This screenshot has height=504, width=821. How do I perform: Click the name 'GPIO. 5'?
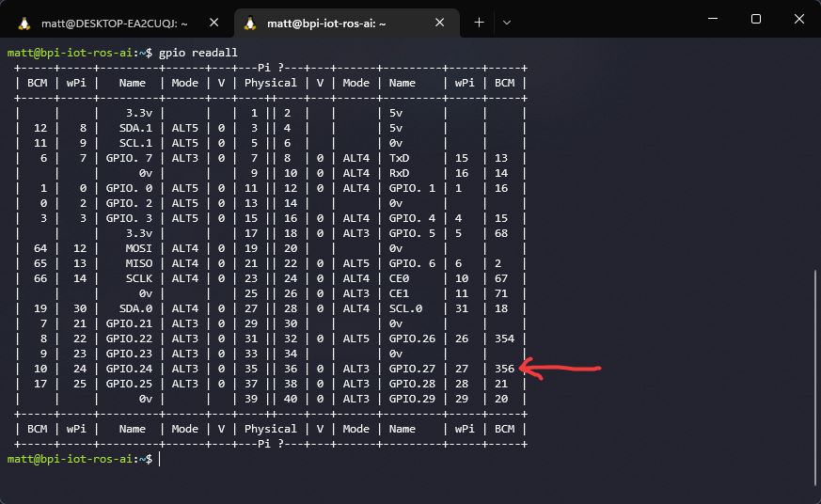click(412, 233)
